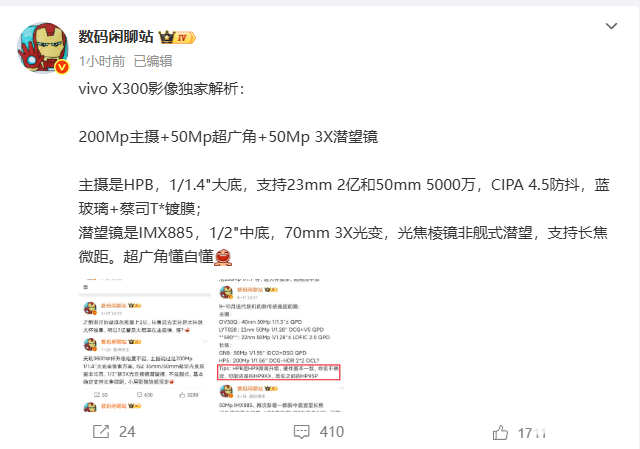Open comments via the speech bubble icon
640x449 pixels.
coord(302,432)
